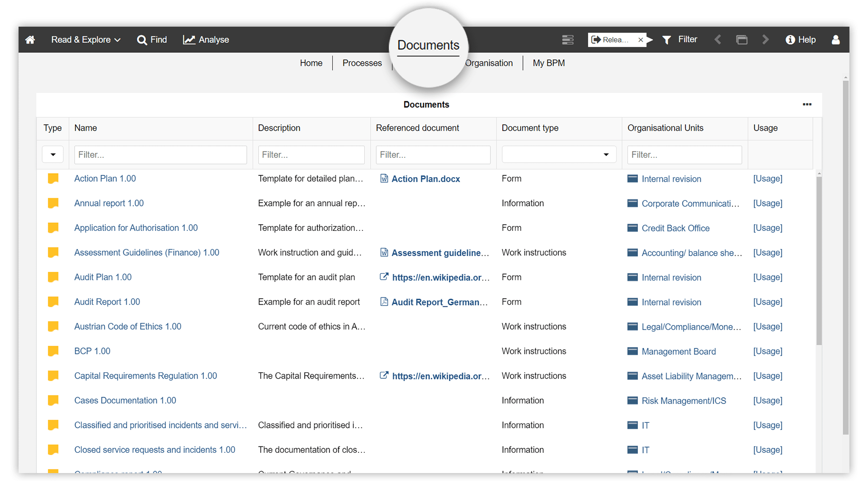Click the Filter funnel icon

666,40
